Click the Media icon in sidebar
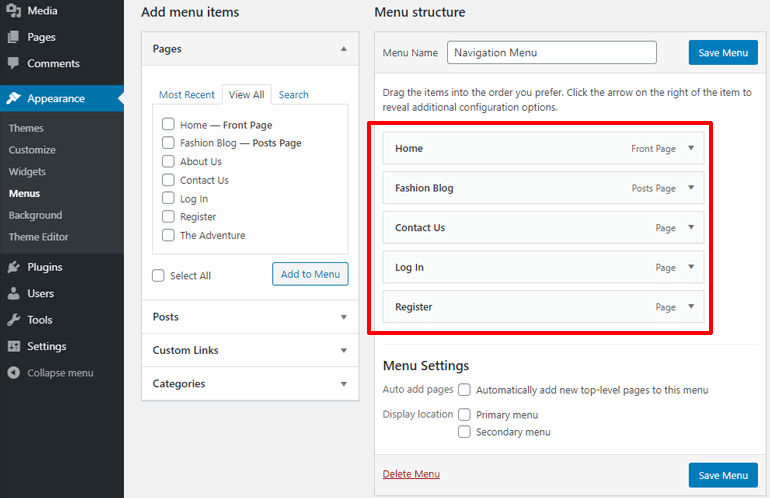The width and height of the screenshot is (770, 498). point(14,11)
